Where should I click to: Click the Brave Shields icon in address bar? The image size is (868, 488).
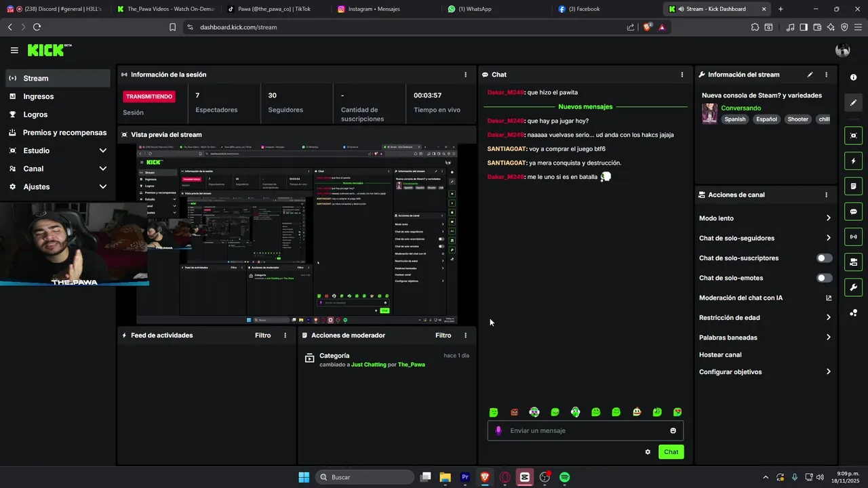pos(647,27)
